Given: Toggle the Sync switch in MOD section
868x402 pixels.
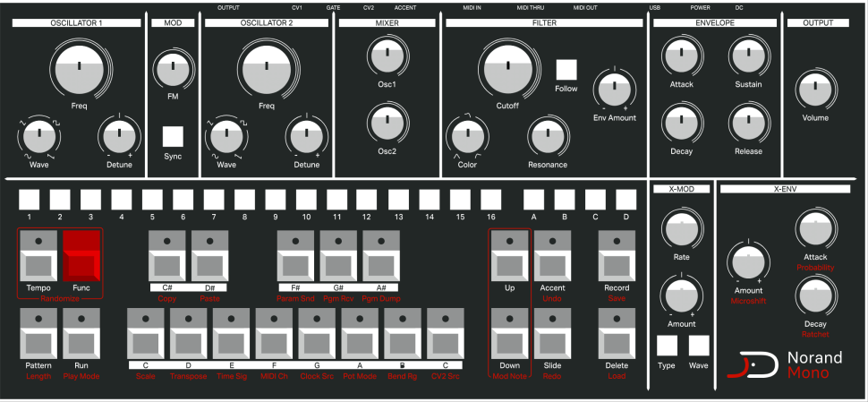Looking at the screenshot, I should [173, 136].
